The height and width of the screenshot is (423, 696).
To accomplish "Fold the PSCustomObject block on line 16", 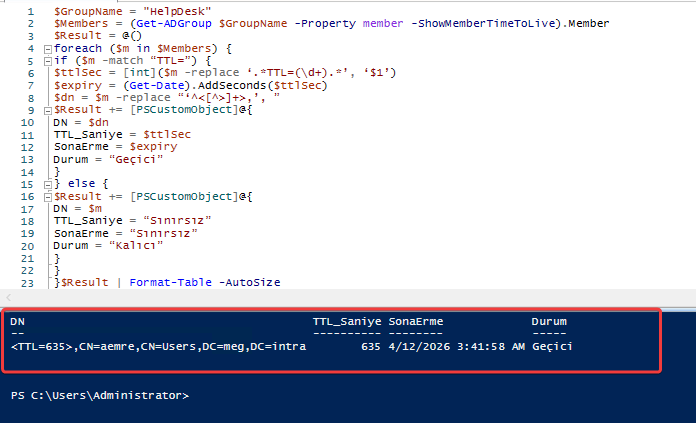I will [47, 196].
